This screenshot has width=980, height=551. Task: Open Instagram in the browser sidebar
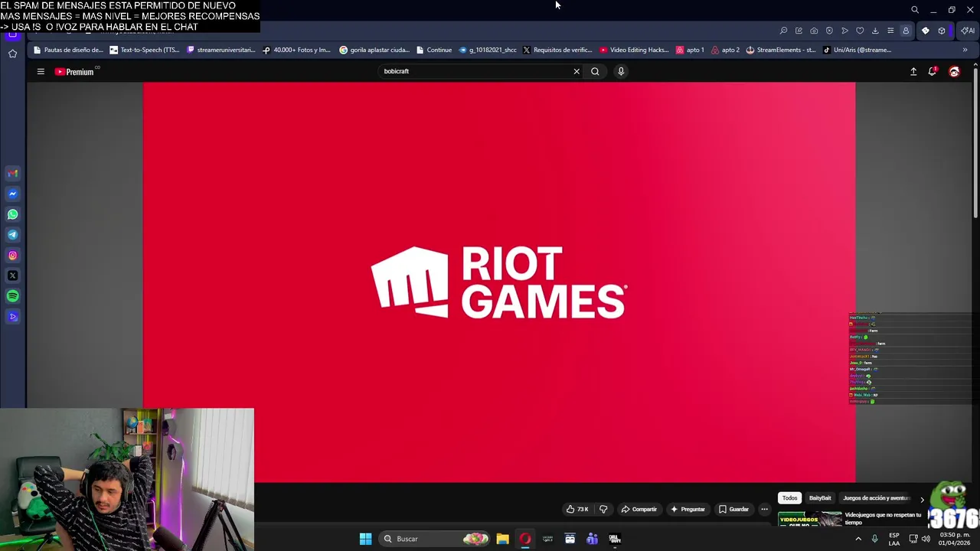point(12,256)
